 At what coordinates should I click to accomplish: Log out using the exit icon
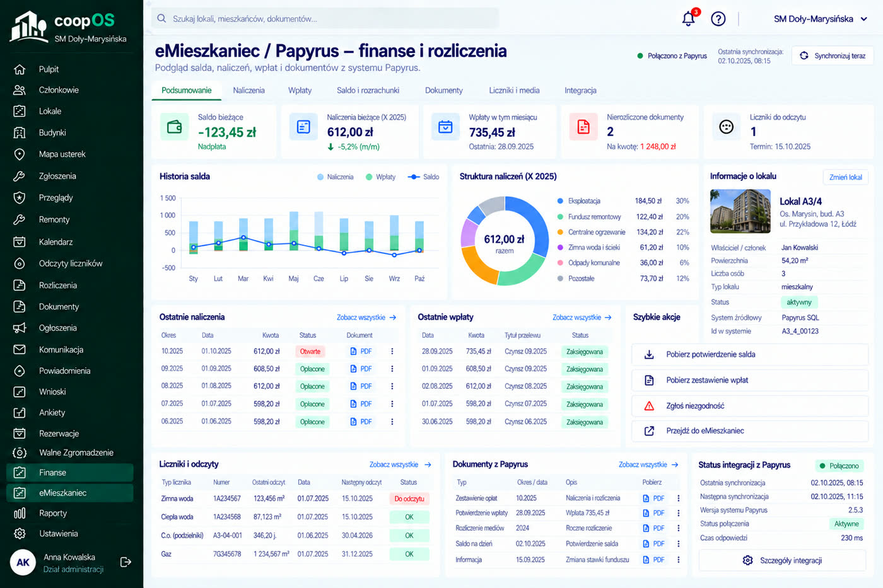tap(126, 562)
